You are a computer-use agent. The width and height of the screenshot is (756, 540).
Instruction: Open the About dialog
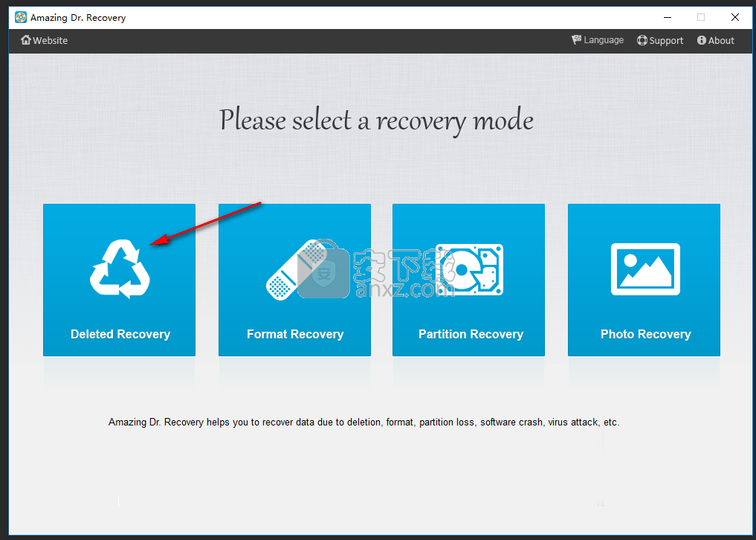point(716,40)
